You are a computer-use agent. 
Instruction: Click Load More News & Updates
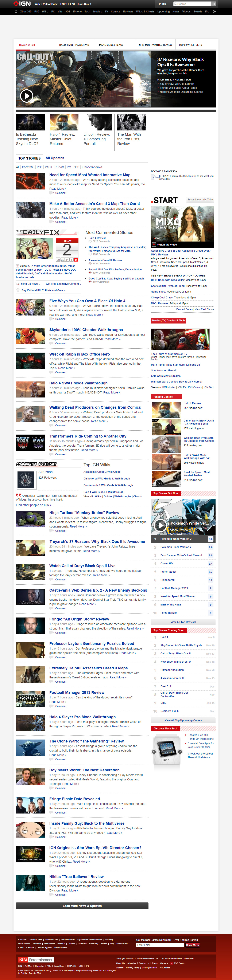tap(82, 906)
